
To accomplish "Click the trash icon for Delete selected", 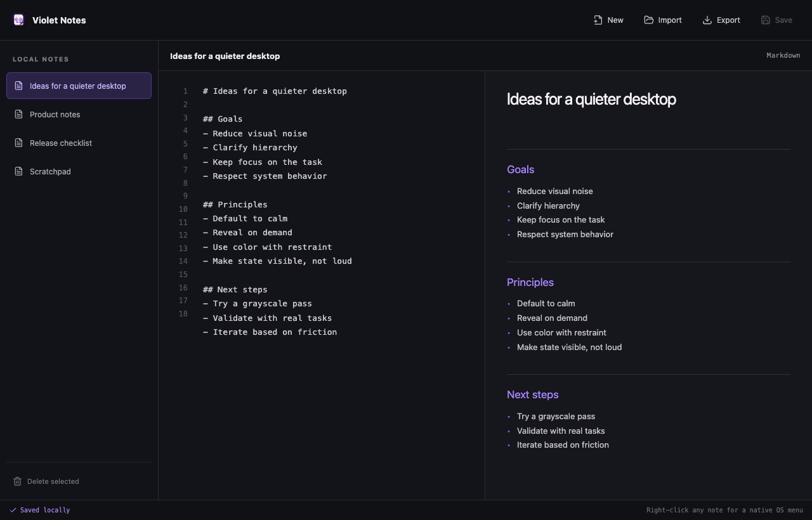I will pos(18,481).
